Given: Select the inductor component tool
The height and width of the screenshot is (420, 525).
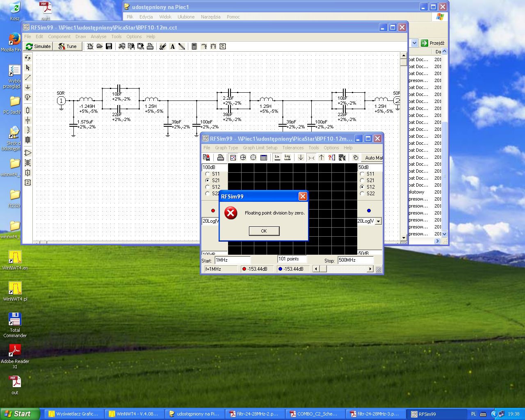Looking at the screenshot, I should [27, 130].
